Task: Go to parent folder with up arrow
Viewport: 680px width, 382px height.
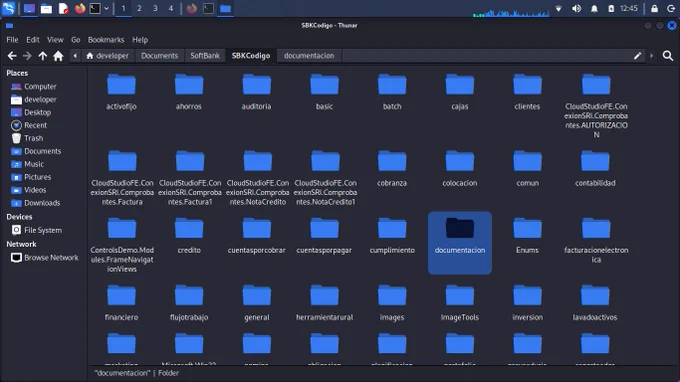Action: click(x=42, y=56)
